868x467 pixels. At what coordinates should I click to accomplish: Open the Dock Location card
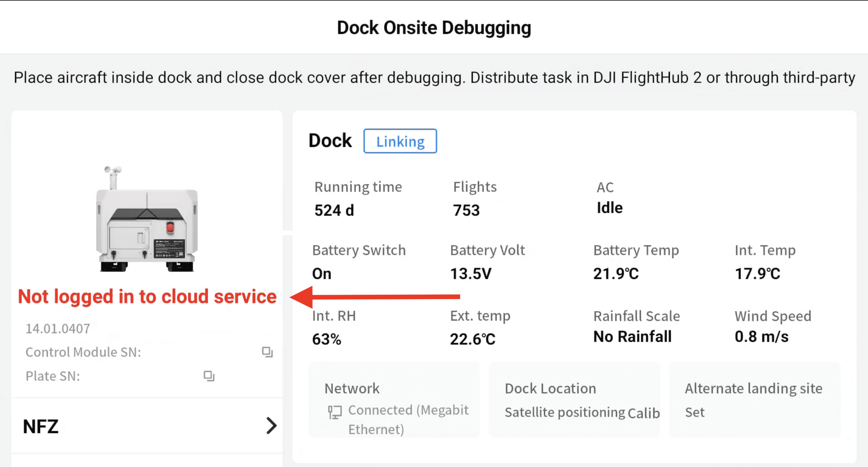[574, 400]
